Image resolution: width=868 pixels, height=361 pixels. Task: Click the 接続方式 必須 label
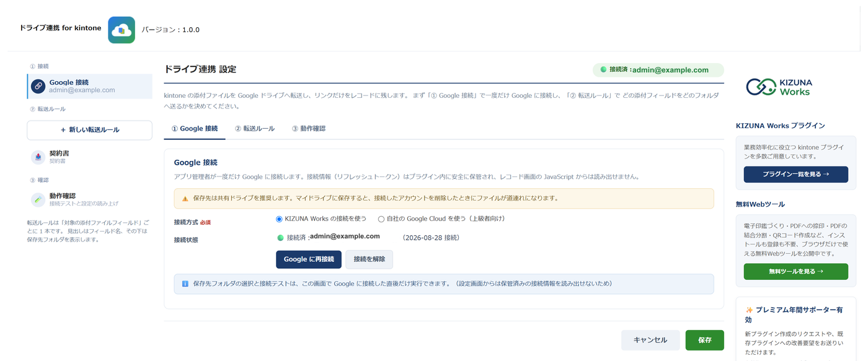192,222
